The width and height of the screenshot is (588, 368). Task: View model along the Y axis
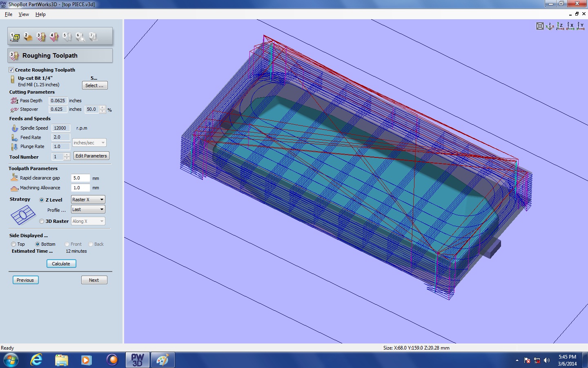click(580, 26)
